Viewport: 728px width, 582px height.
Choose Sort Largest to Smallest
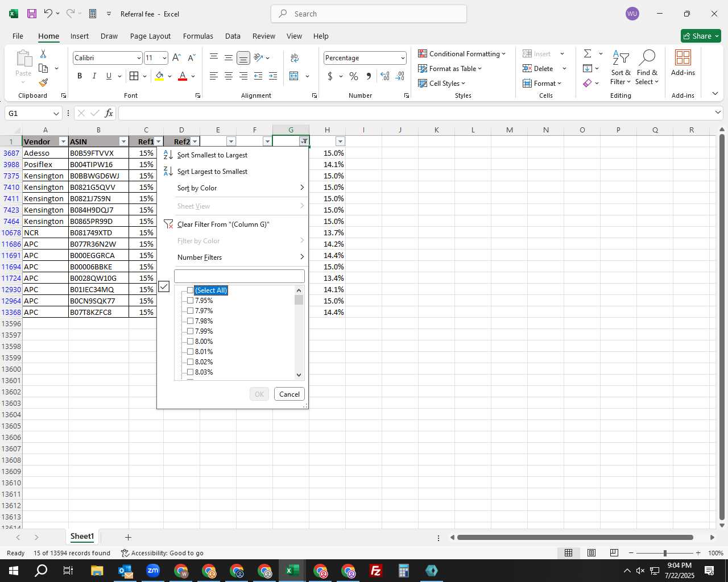tap(233, 172)
